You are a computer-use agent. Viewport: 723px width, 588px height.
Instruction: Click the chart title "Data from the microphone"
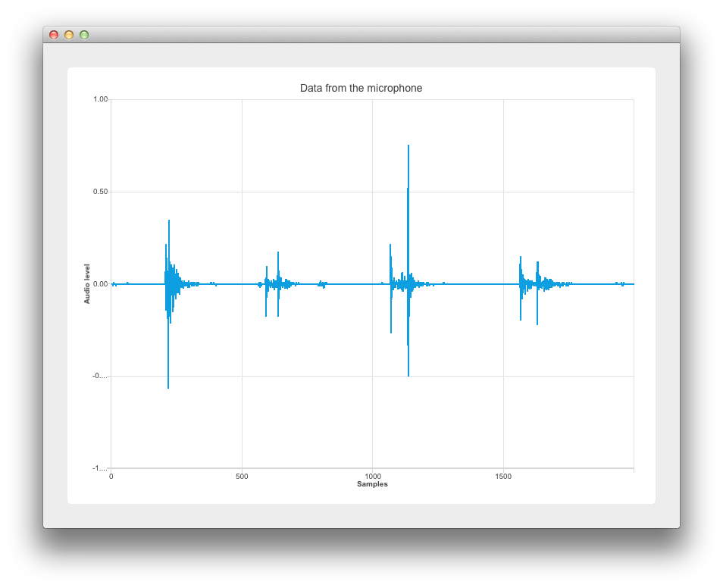[361, 88]
